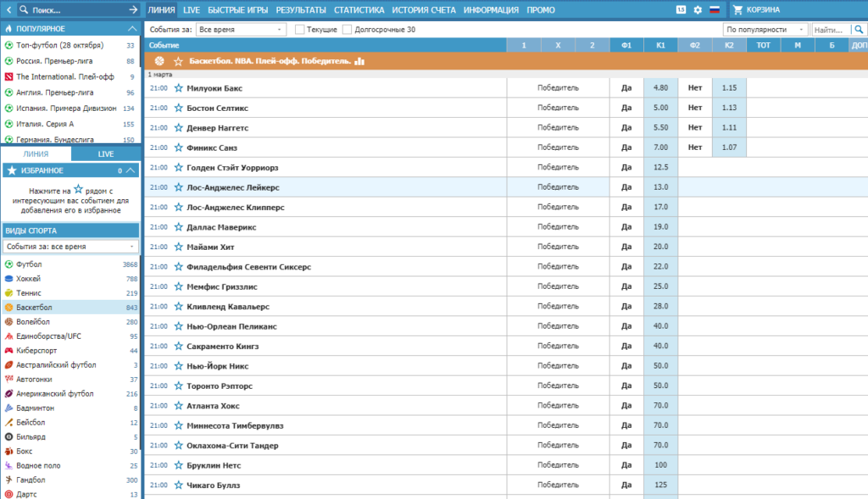
Task: Open the Информация menu
Action: click(x=491, y=9)
